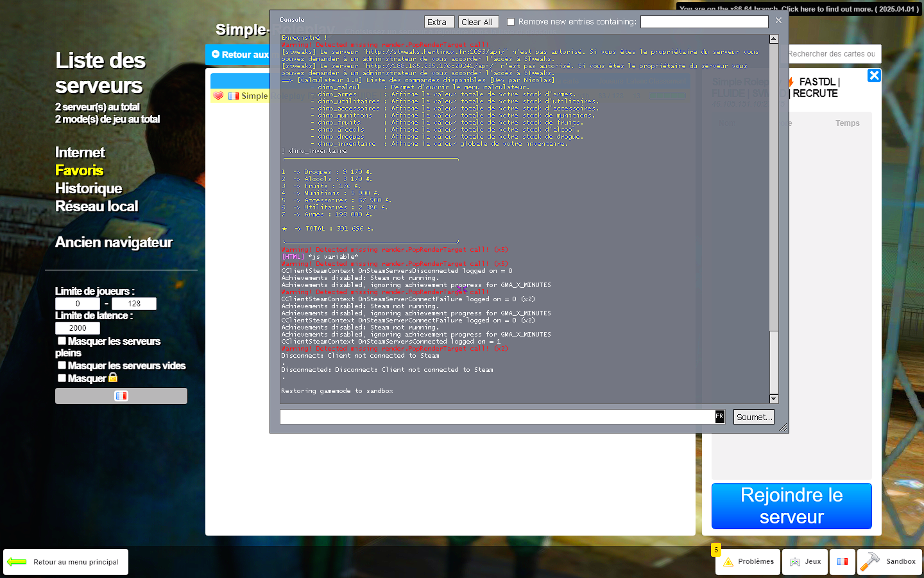
Task: Open the Historique server list
Action: tap(89, 188)
